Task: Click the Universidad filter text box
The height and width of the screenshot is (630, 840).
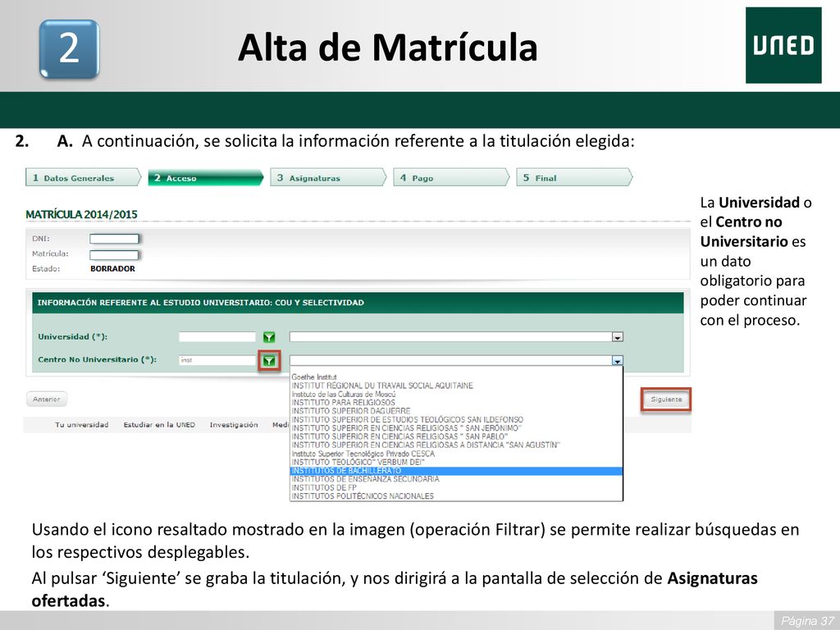Action: tap(217, 337)
